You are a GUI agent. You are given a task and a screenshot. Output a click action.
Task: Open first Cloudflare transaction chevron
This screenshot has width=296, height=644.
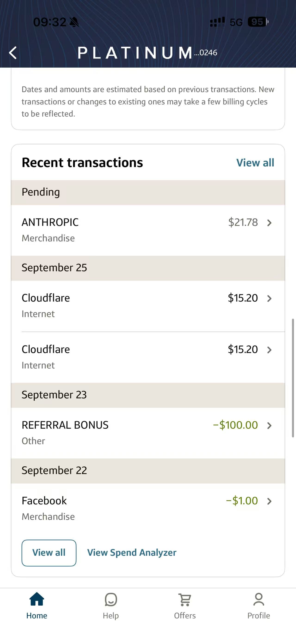pos(269,298)
